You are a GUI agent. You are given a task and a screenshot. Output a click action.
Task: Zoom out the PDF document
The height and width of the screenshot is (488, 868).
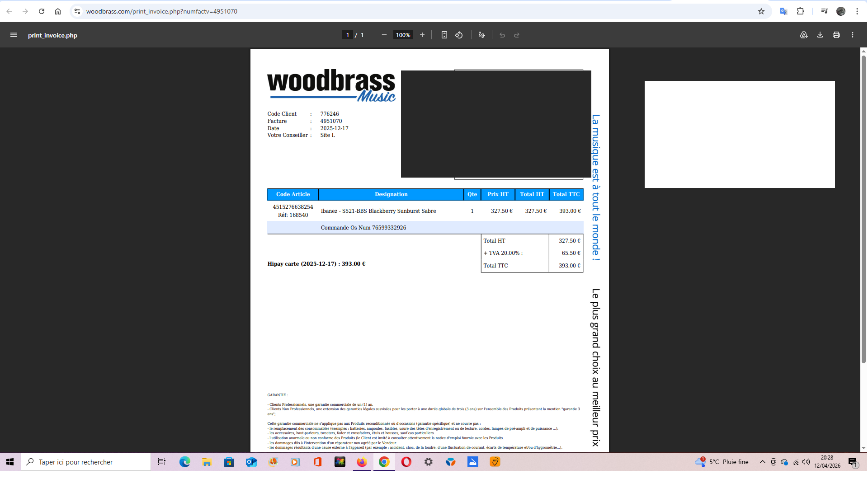pyautogui.click(x=384, y=35)
